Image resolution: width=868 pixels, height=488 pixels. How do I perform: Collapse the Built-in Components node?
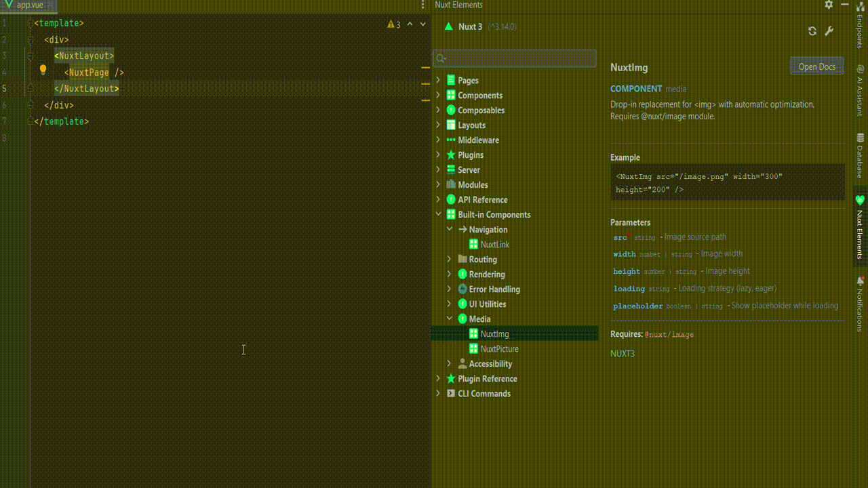pyautogui.click(x=438, y=214)
